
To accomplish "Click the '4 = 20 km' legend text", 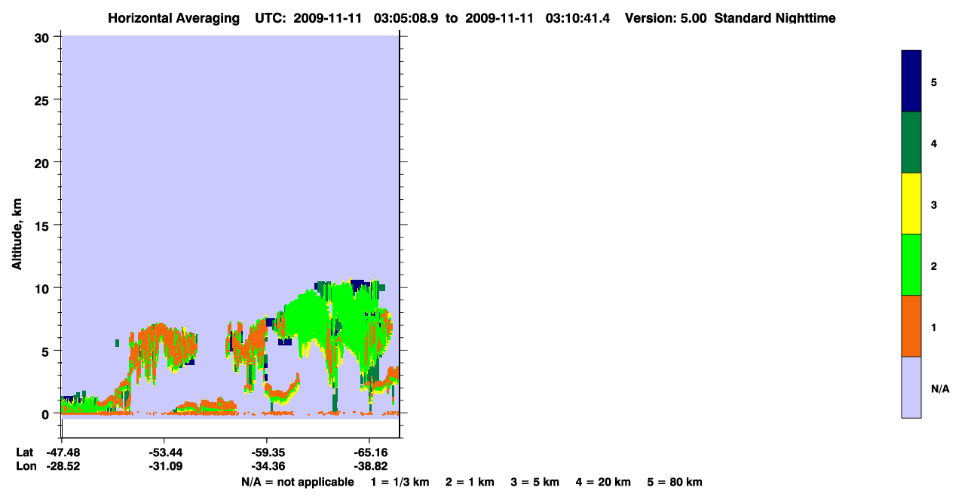I will point(603,482).
